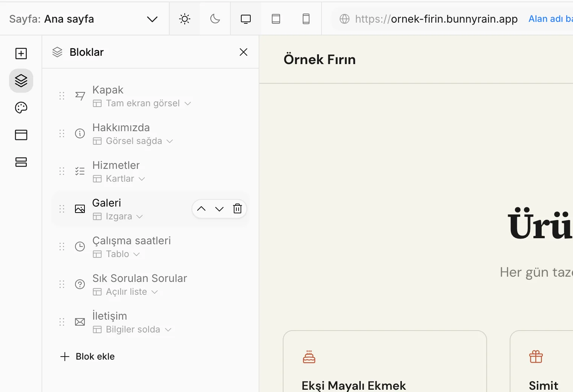Open Bilgiler solda layout dropdown
This screenshot has width=573, height=392.
132,329
